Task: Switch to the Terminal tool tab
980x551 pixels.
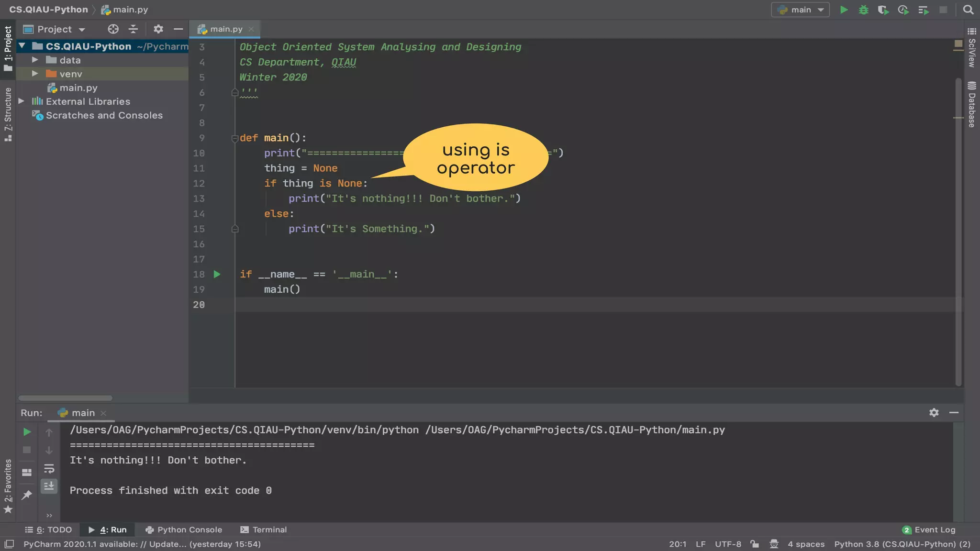Action: [x=264, y=529]
